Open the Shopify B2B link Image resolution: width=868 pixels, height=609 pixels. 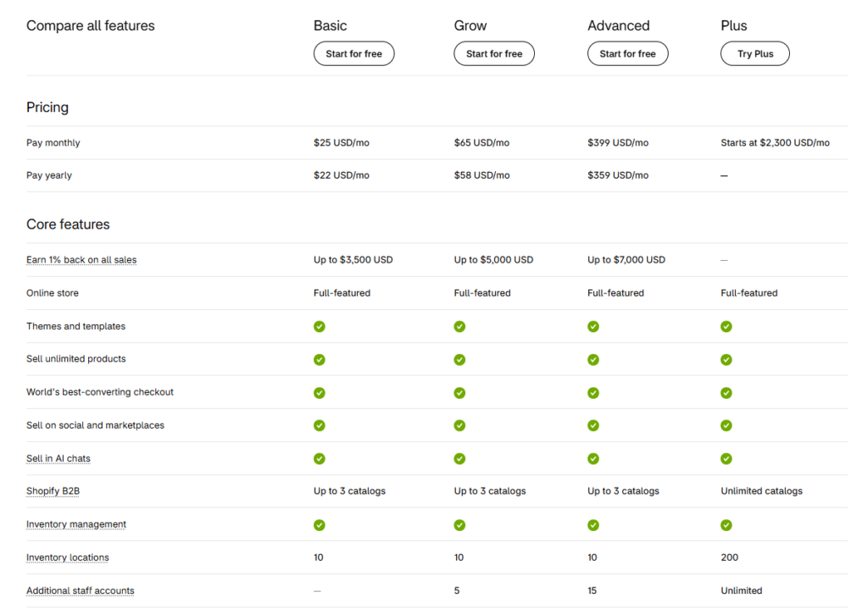click(53, 491)
